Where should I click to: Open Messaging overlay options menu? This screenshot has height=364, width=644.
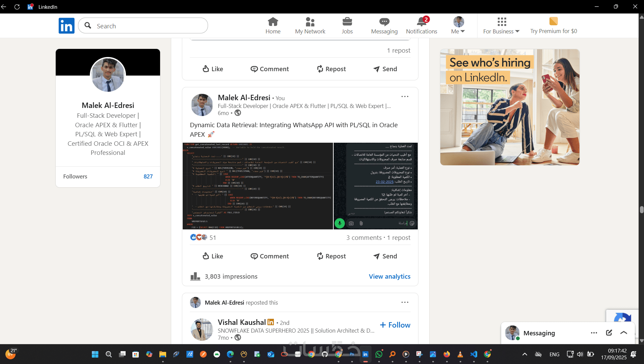(594, 333)
